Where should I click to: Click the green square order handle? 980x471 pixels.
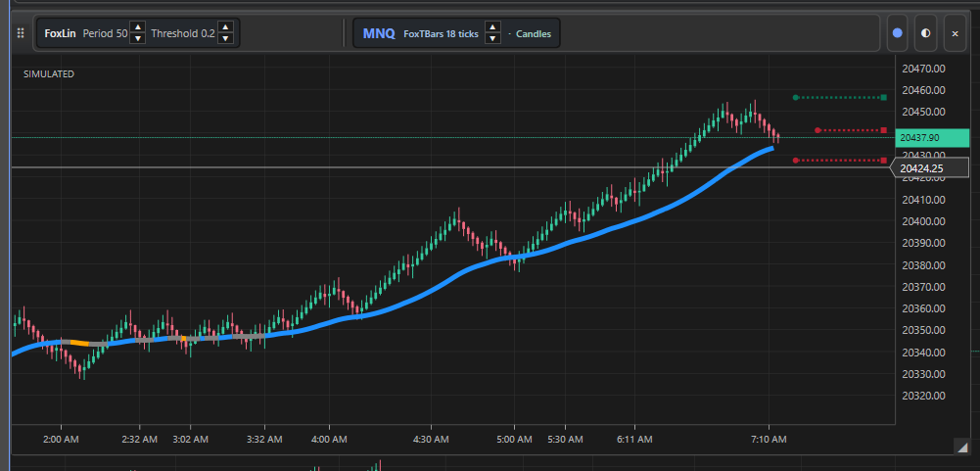coord(884,97)
